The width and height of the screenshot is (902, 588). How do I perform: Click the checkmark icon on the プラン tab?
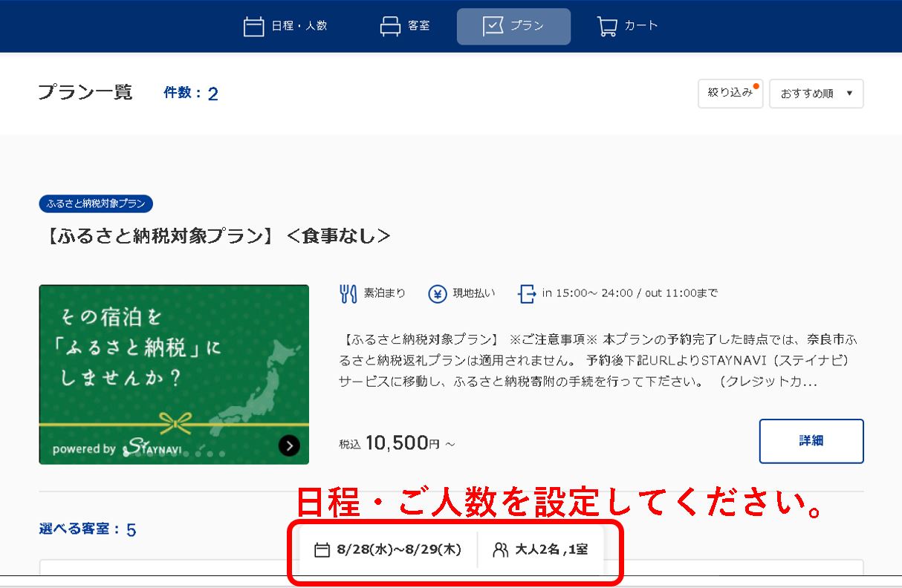click(x=493, y=27)
